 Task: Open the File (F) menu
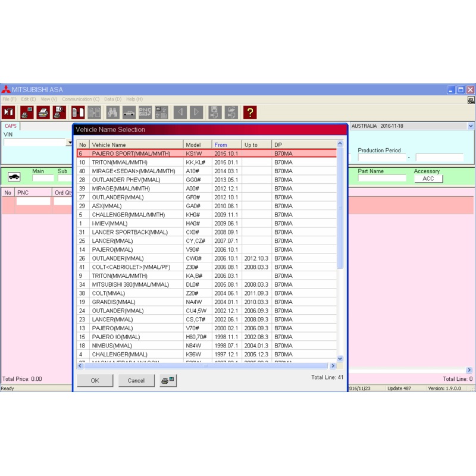[x=10, y=99]
